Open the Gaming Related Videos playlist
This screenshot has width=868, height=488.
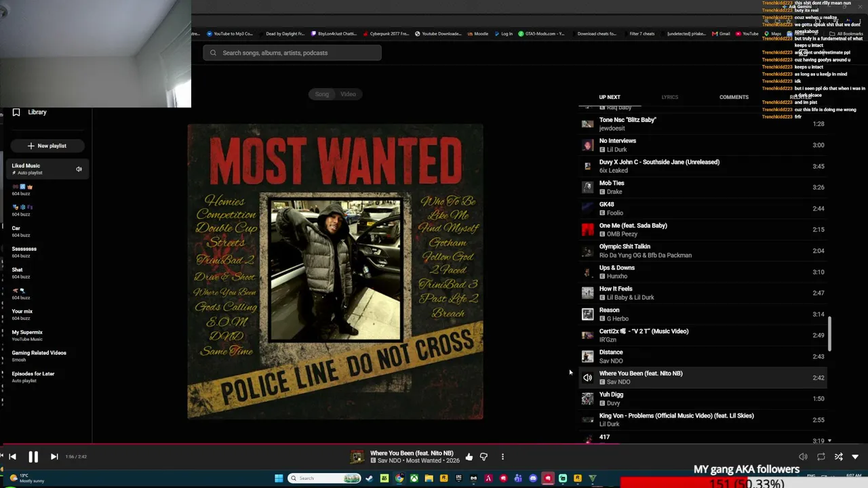(47, 356)
